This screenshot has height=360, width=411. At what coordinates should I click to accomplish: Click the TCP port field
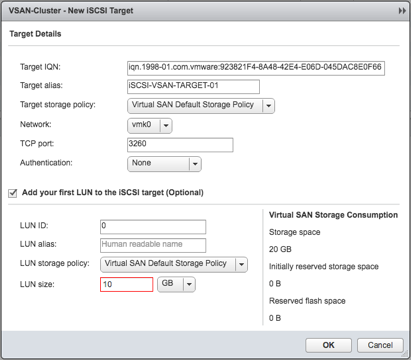pos(180,145)
